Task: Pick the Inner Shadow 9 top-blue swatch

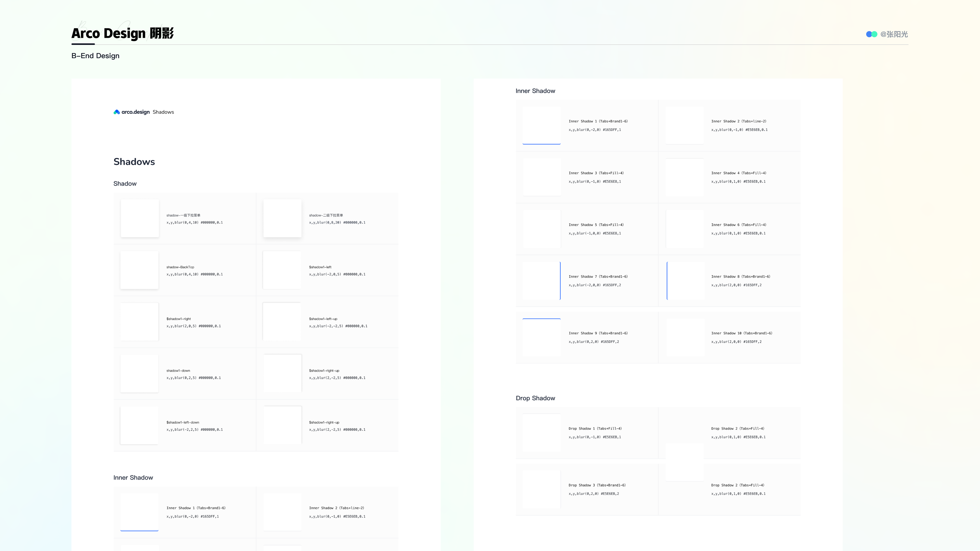Action: 541,337
